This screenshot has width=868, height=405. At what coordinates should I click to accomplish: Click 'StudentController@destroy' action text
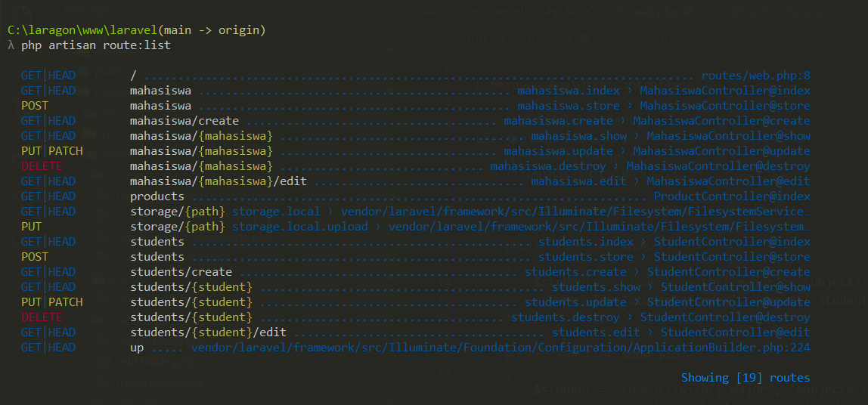[x=726, y=317]
